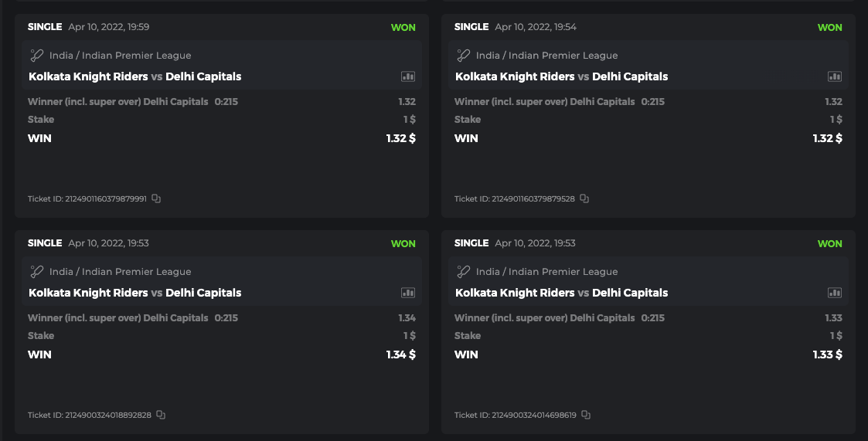Copy ticket ID ending in 698619
This screenshot has height=441, width=868.
click(586, 415)
